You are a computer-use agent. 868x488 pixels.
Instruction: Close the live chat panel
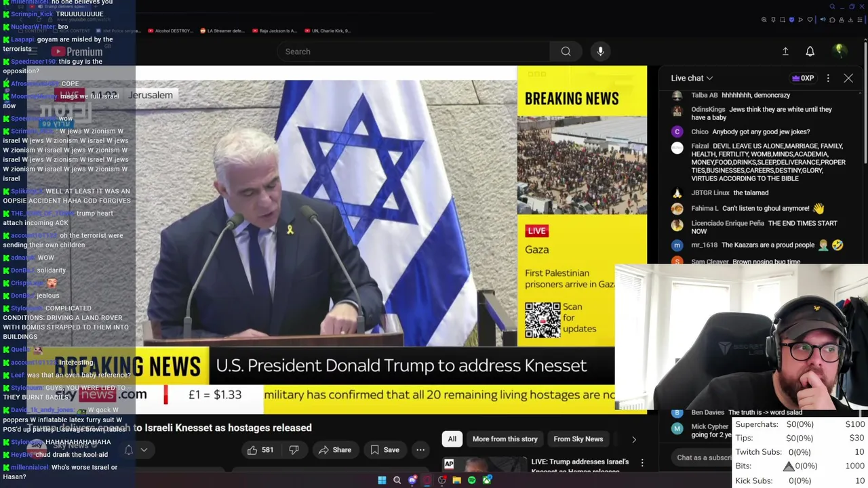click(x=848, y=78)
